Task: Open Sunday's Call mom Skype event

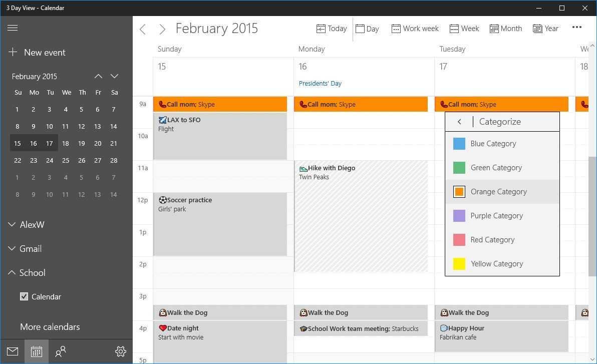Action: (x=220, y=104)
